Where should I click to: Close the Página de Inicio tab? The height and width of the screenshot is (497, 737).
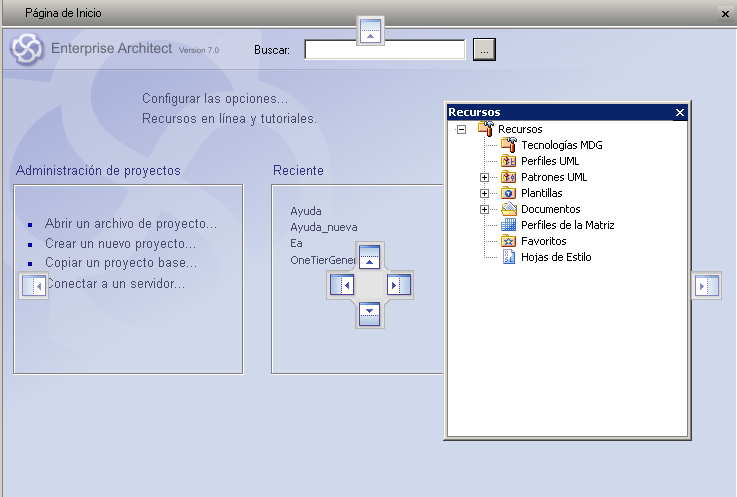(x=725, y=14)
